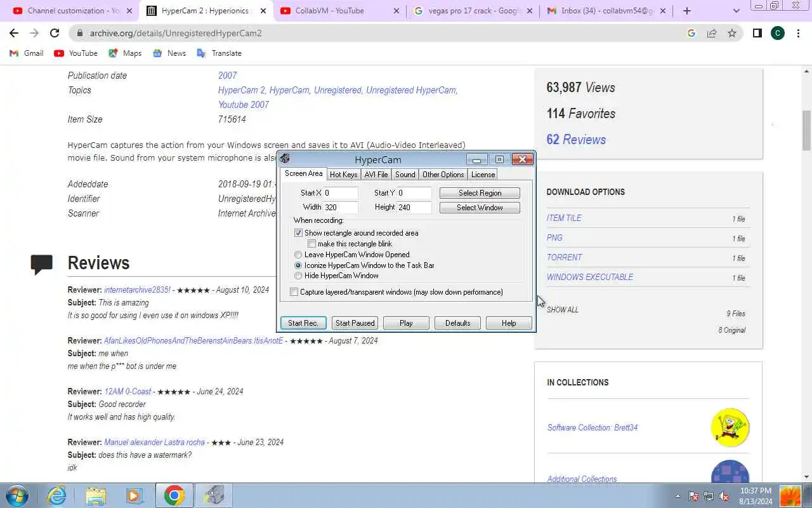Bookmark this page with the star icon
This screenshot has width=812, height=508.
[732, 33]
